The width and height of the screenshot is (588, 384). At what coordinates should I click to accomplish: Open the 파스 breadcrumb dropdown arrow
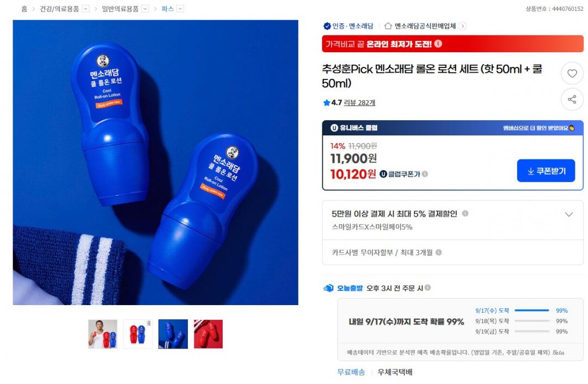pos(180,9)
